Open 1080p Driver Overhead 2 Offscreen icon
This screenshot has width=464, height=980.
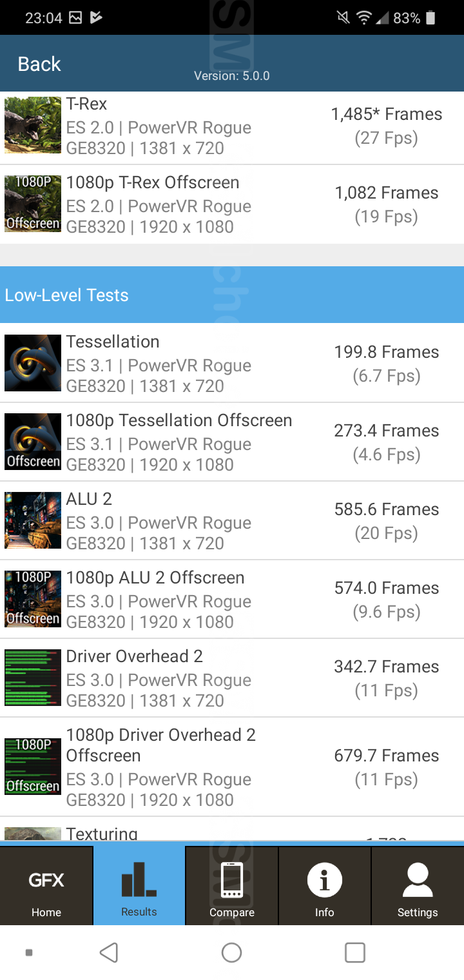[33, 767]
